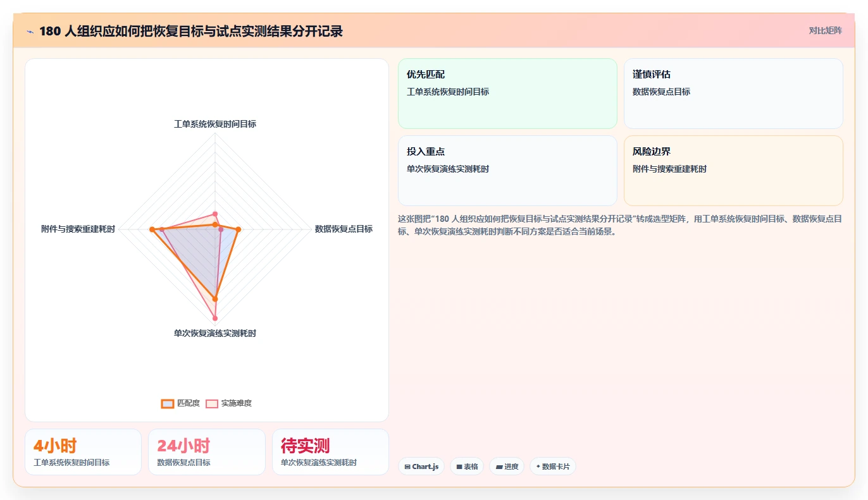This screenshot has height=500, width=868.
Task: Open the 投入重点 card
Action: click(507, 171)
